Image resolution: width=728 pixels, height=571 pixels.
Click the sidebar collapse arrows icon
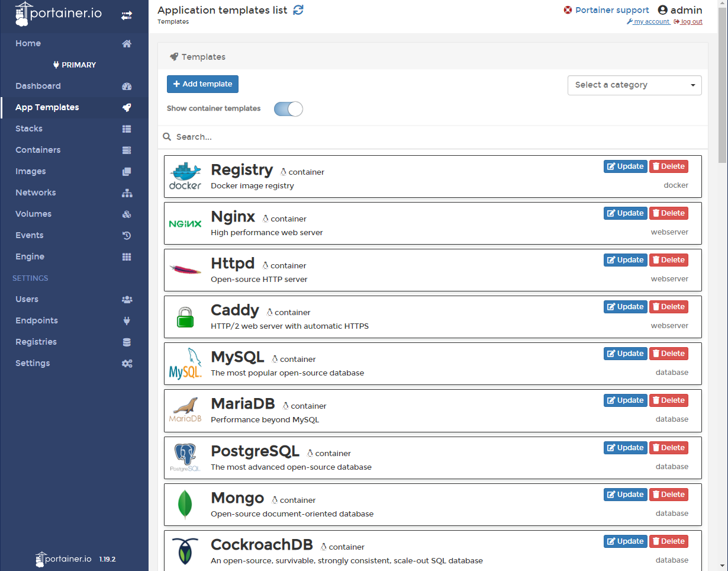(x=127, y=15)
